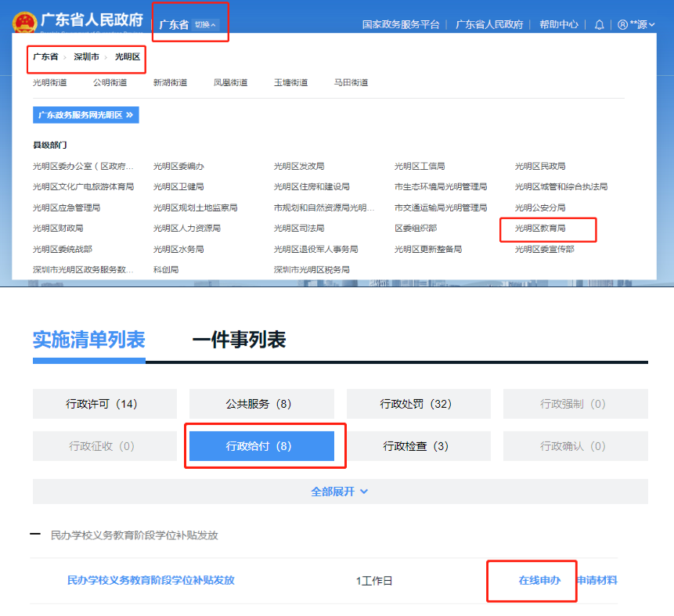Select the 实施清单列表 tab
Viewport: 674px width, 616px height.
coord(88,340)
